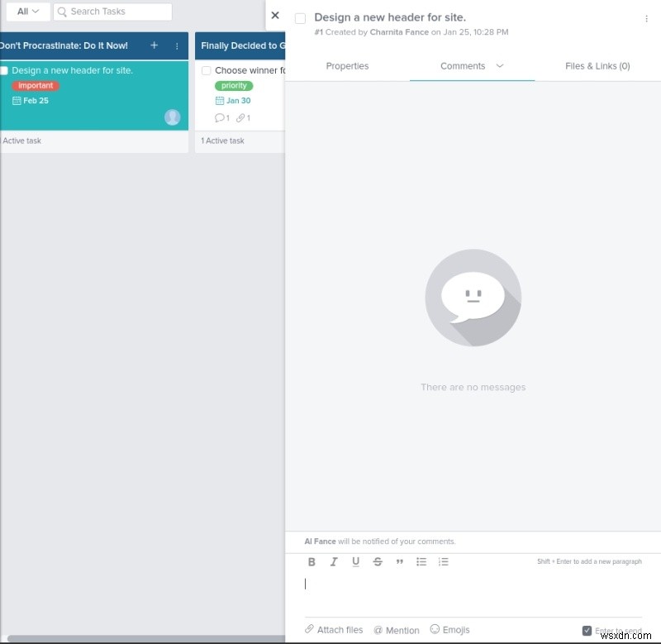Click into the comment text area
The width and height of the screenshot is (661, 644).
click(473, 593)
